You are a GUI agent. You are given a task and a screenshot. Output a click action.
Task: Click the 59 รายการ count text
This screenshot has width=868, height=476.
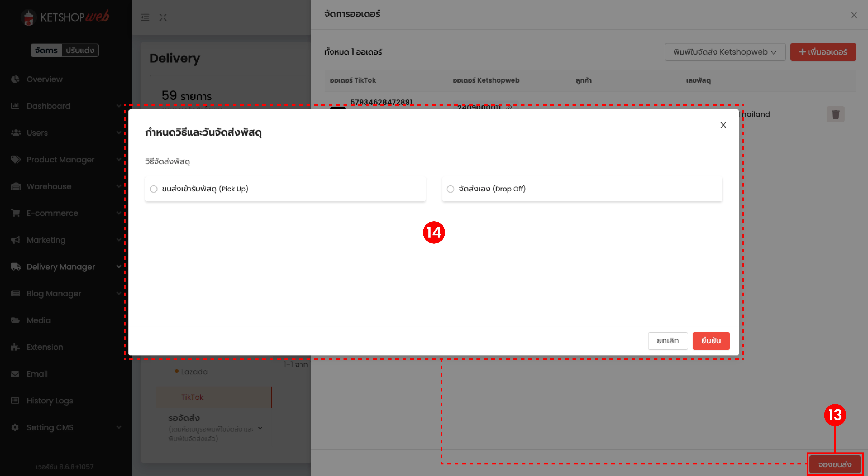(187, 96)
